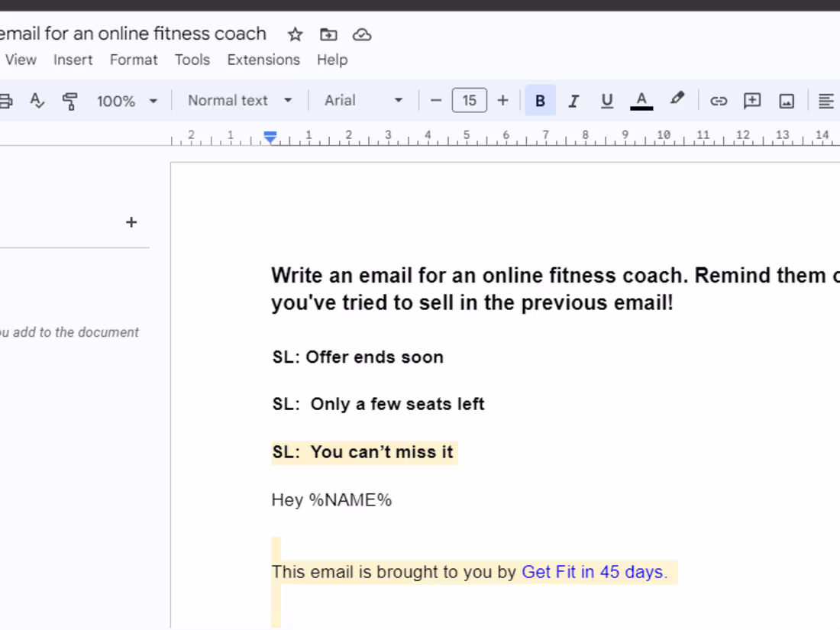Image resolution: width=840 pixels, height=630 pixels.
Task: Open the Extensions menu
Action: [263, 60]
